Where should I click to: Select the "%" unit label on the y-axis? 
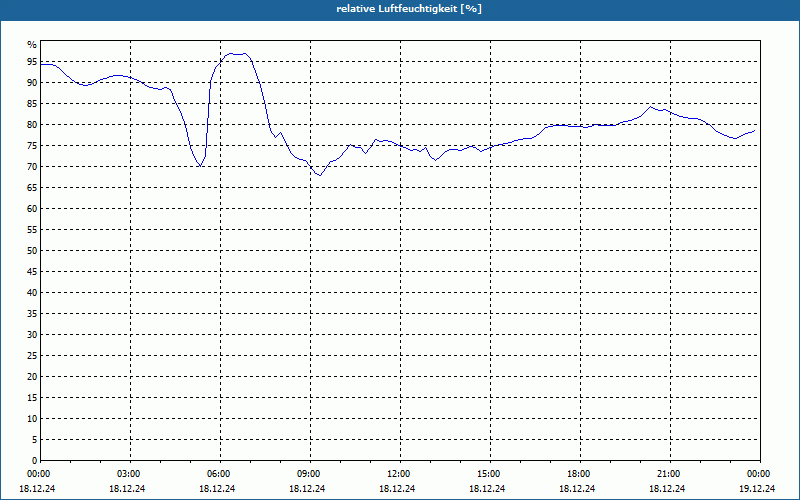[32, 45]
